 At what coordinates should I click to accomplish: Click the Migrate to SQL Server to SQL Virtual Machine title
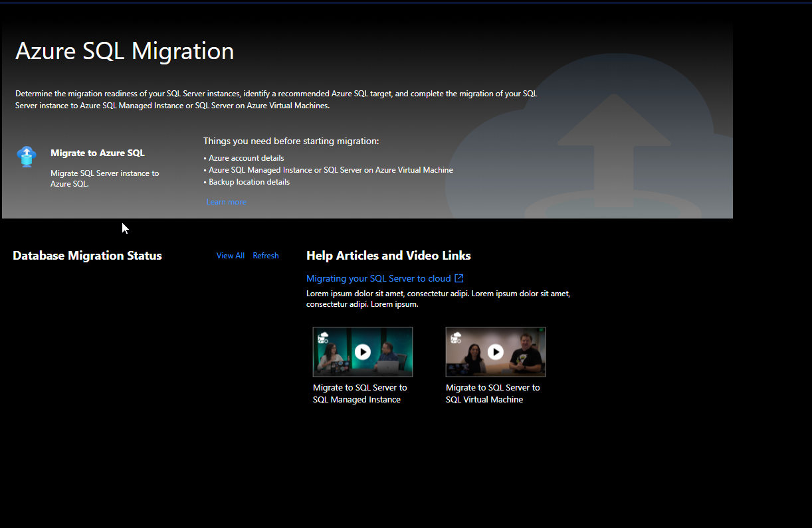[492, 393]
